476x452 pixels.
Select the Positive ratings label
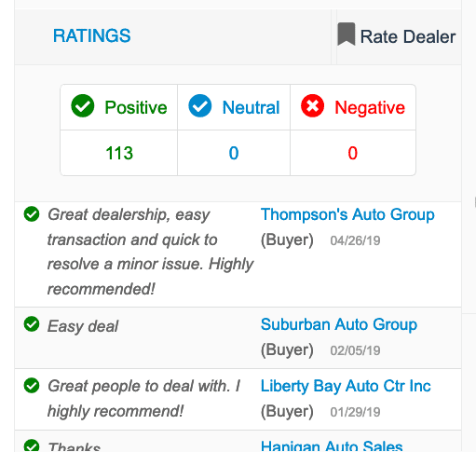coord(136,108)
